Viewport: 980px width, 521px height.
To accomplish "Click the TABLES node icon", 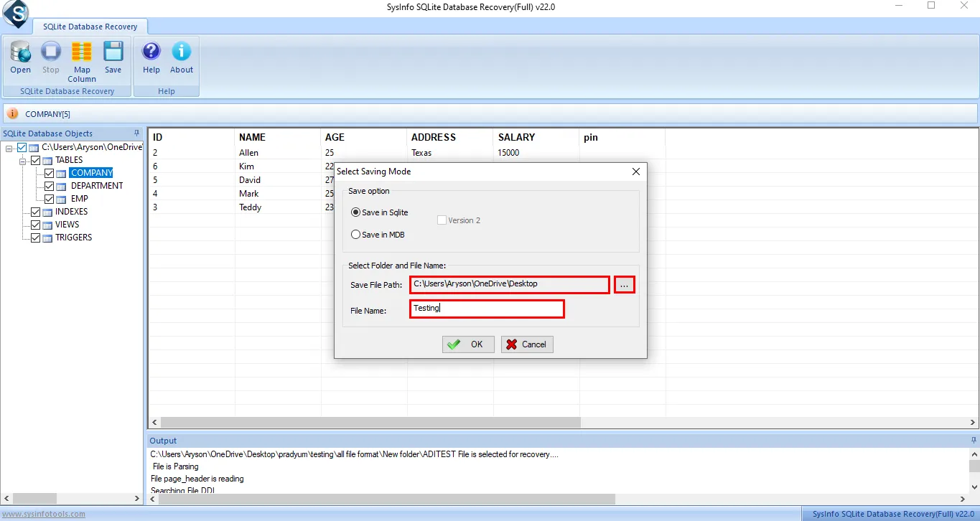I will click(x=47, y=160).
